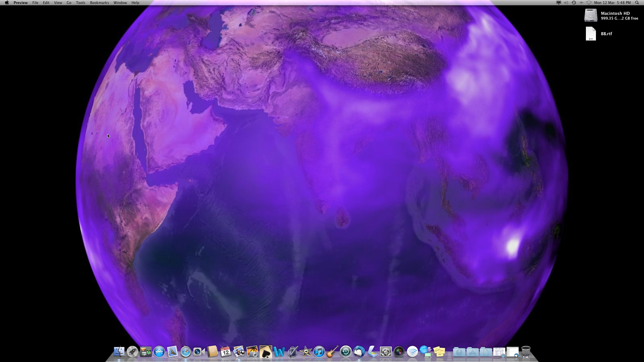The height and width of the screenshot is (362, 644).
Task: Click the date and time clock
Action: pyautogui.click(x=612, y=3)
